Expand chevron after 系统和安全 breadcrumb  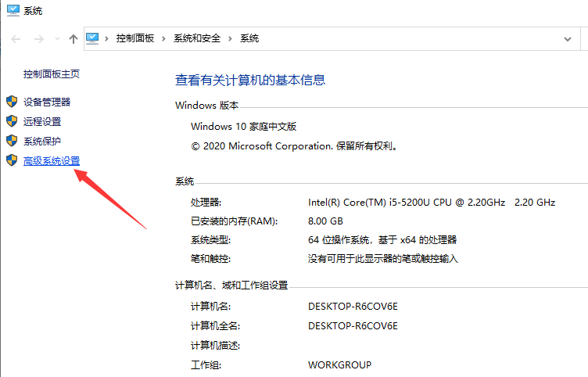tap(230, 38)
